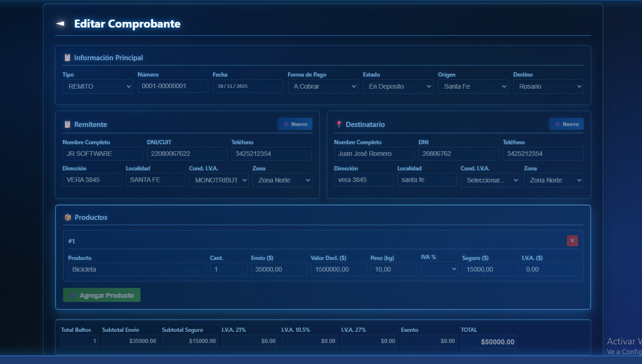The image size is (642, 364).
Task: Click Nuevo button in Destinatario section
Action: [x=566, y=124]
